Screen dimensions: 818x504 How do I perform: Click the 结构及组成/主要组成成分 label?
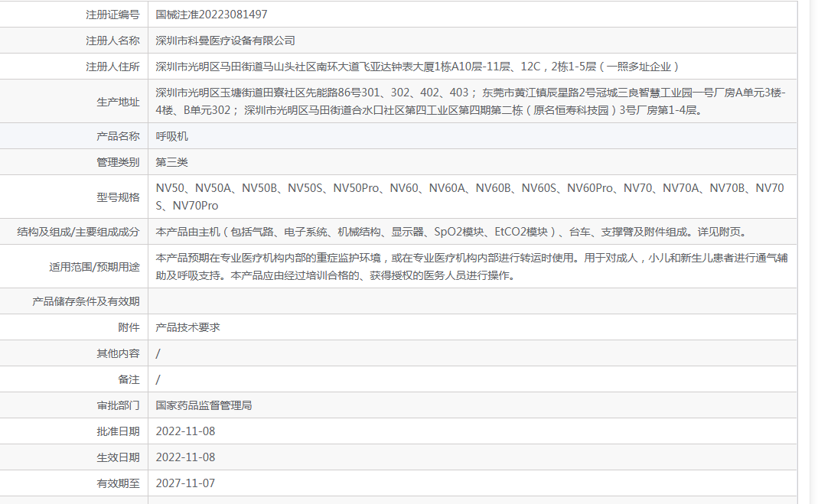(78, 232)
